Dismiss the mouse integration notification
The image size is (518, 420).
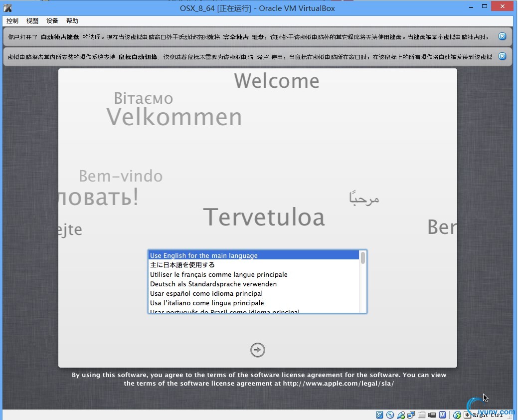[x=502, y=56]
